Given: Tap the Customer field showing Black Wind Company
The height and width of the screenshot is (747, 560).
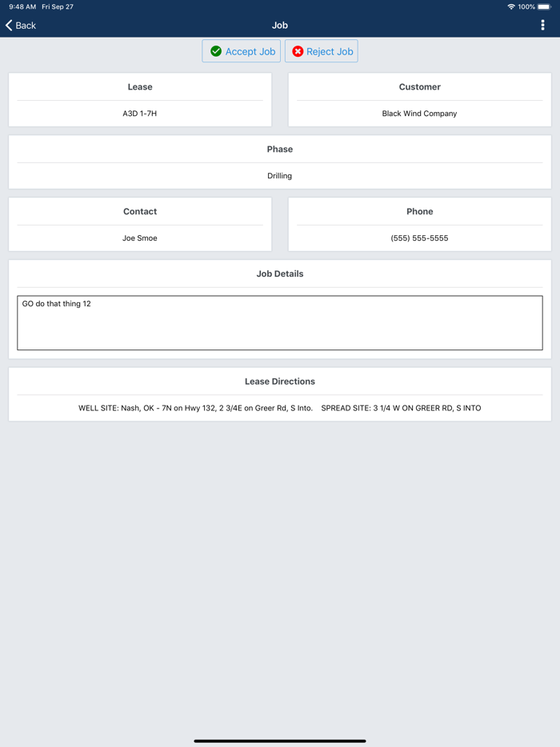Looking at the screenshot, I should (x=419, y=113).
